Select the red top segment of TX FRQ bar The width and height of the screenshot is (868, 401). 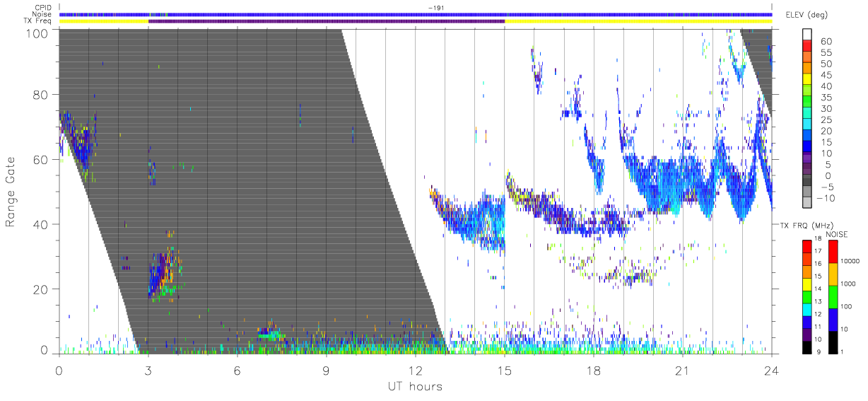tap(807, 246)
